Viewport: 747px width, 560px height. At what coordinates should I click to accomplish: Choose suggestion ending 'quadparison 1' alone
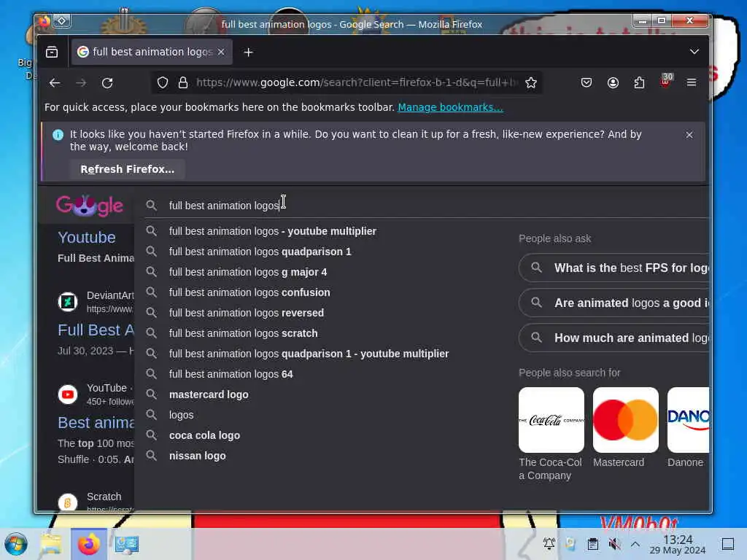point(260,252)
